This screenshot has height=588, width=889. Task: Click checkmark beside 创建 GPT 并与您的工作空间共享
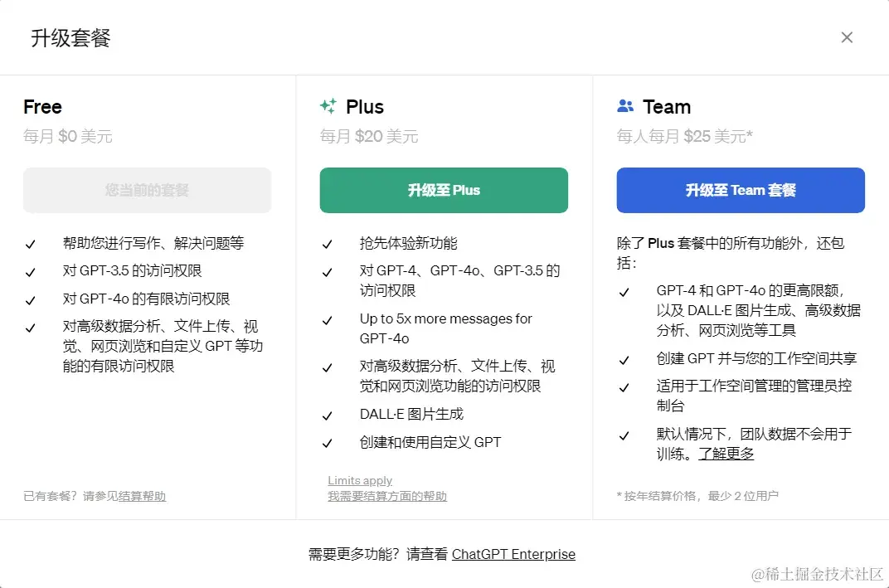coord(624,360)
